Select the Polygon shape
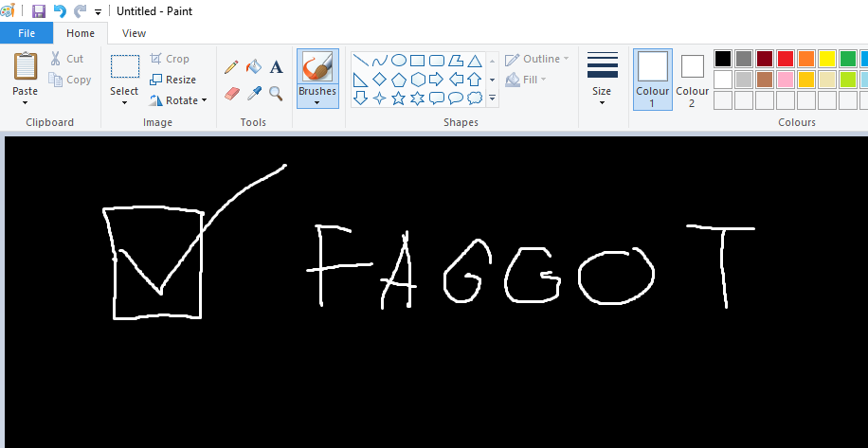The width and height of the screenshot is (868, 448). 456,61
